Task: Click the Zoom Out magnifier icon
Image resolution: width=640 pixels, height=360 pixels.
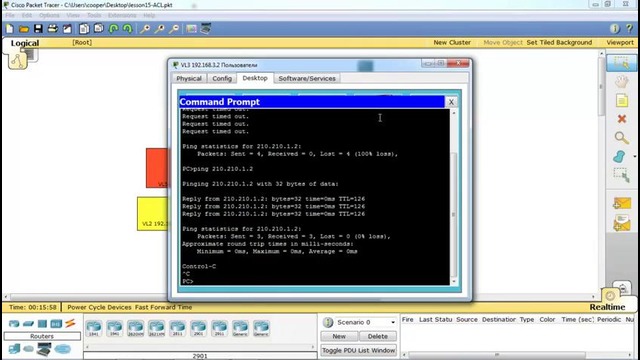Action: (x=174, y=29)
